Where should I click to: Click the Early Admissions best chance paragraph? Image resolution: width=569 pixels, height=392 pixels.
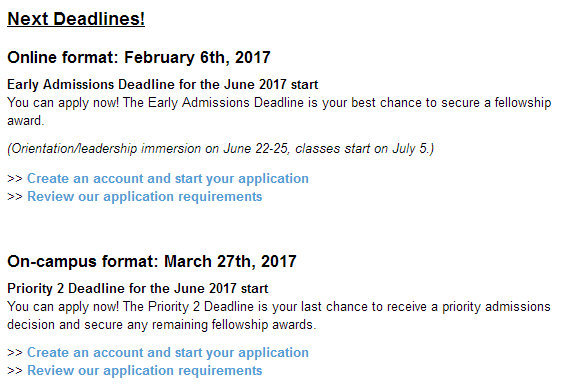(x=279, y=111)
